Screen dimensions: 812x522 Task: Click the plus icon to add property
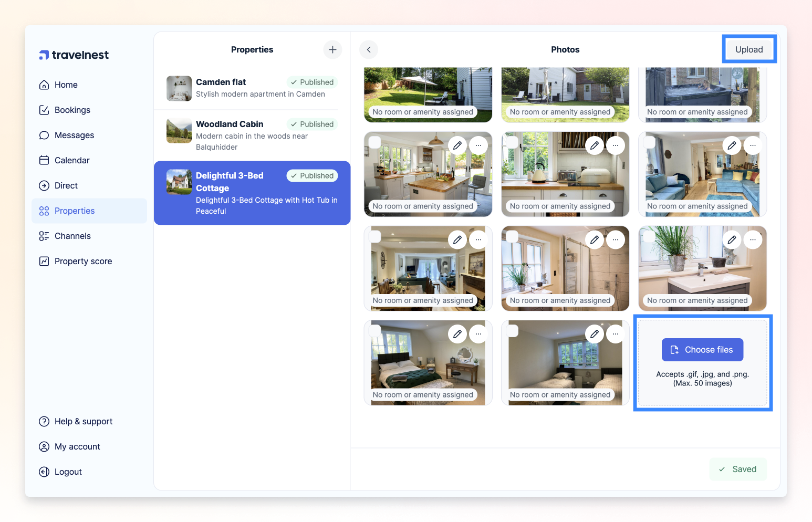[x=332, y=50]
